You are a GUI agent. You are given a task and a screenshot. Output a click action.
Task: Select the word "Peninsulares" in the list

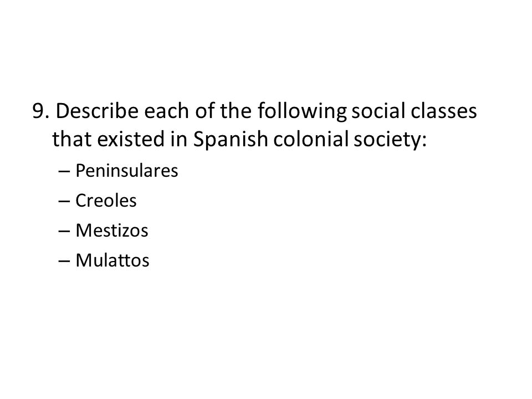click(x=126, y=170)
